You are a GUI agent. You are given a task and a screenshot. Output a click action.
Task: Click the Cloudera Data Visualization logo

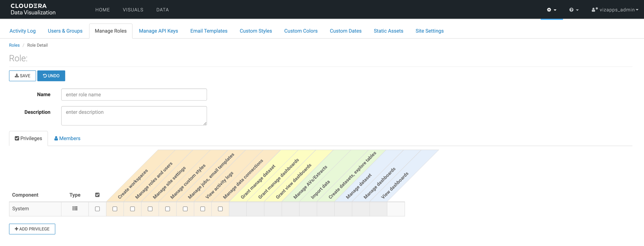coord(33,9)
